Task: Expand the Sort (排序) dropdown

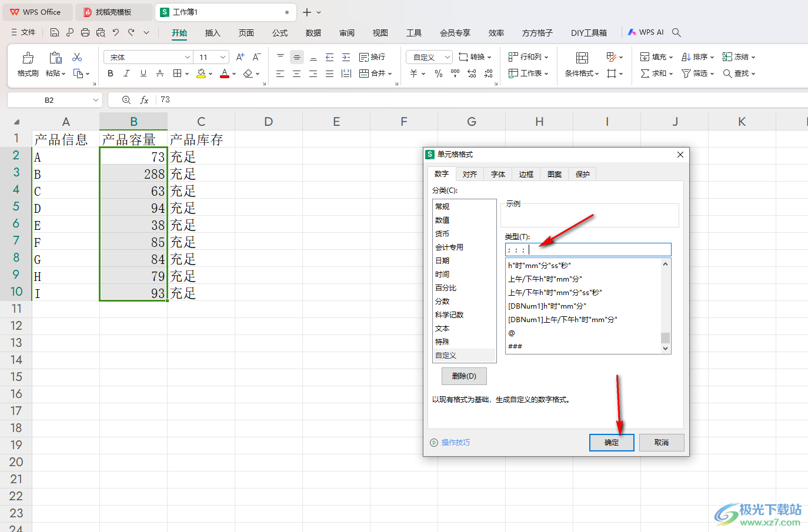Action: click(712, 57)
